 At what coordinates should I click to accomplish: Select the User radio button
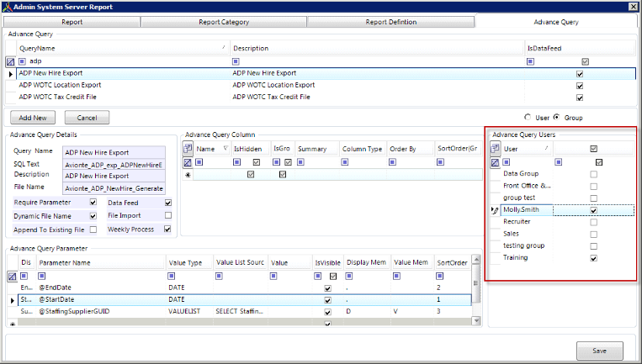(528, 117)
